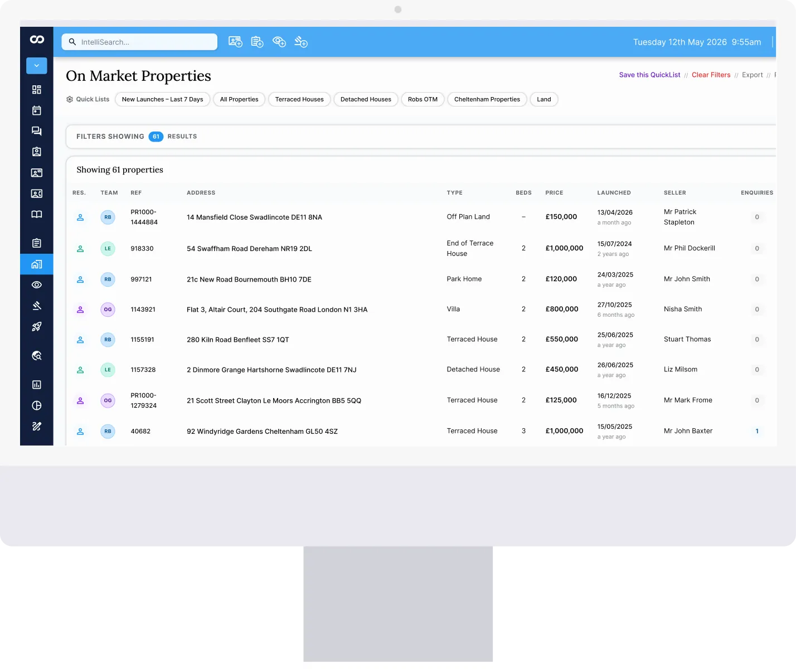Viewport: 796px width, 672px height.
Task: Open the pencil design icon in sidebar
Action: coord(37,427)
